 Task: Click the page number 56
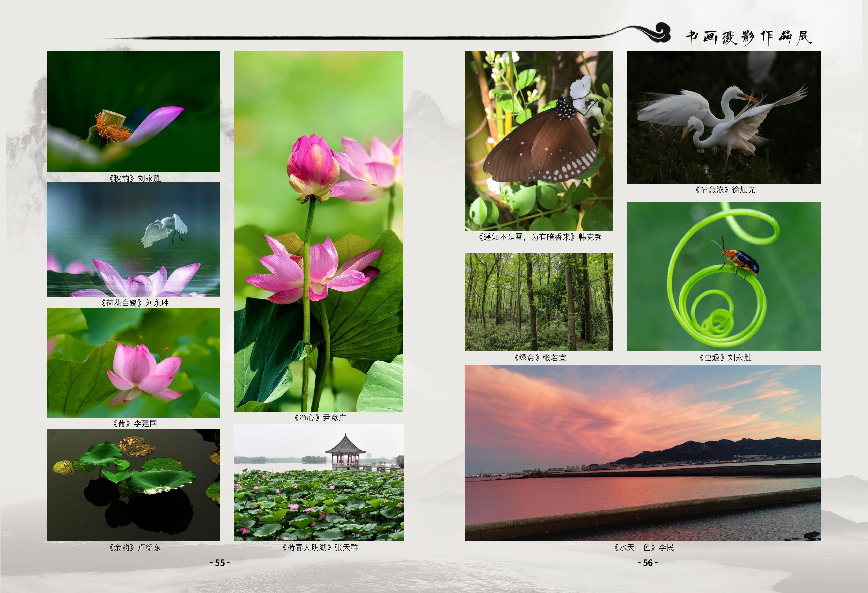pyautogui.click(x=647, y=562)
